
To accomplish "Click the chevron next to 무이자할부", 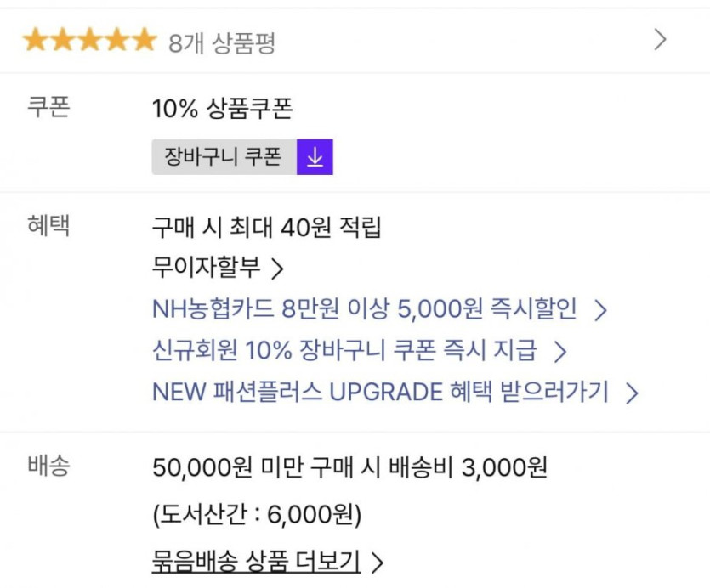I will (x=276, y=269).
